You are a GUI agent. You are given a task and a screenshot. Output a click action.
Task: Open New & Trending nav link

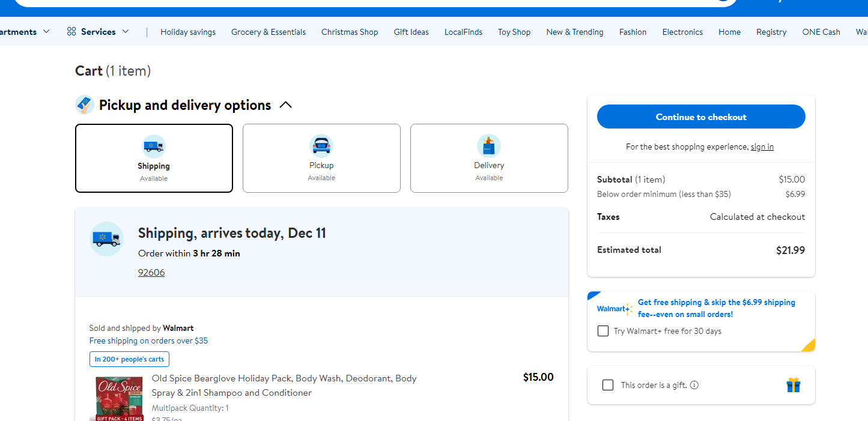575,32
